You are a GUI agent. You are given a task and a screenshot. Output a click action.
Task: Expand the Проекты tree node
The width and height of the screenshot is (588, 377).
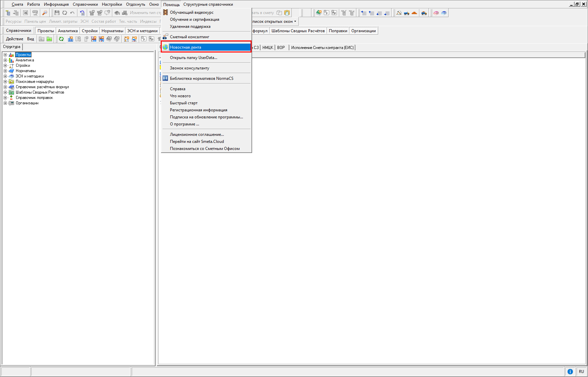[5, 55]
